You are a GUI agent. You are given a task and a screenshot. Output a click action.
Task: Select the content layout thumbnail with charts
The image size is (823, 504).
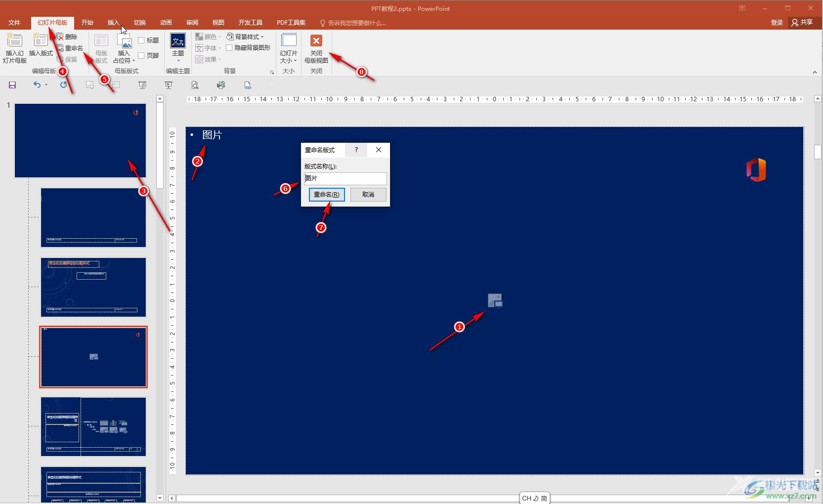93,426
